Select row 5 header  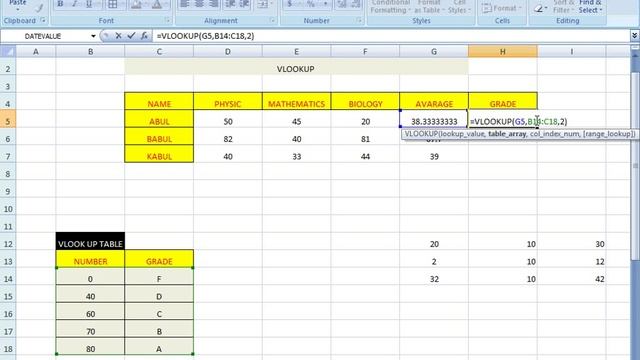8,121
